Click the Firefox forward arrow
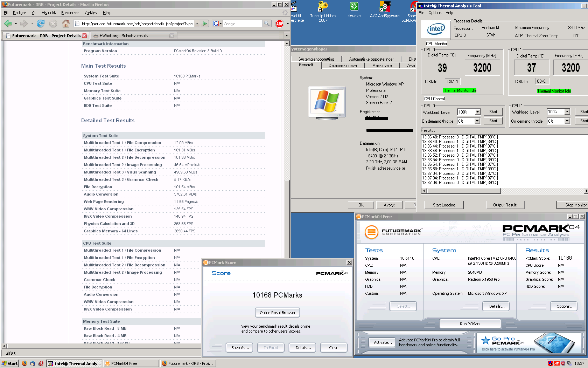Image resolution: width=588 pixels, height=368 pixels. 24,23
